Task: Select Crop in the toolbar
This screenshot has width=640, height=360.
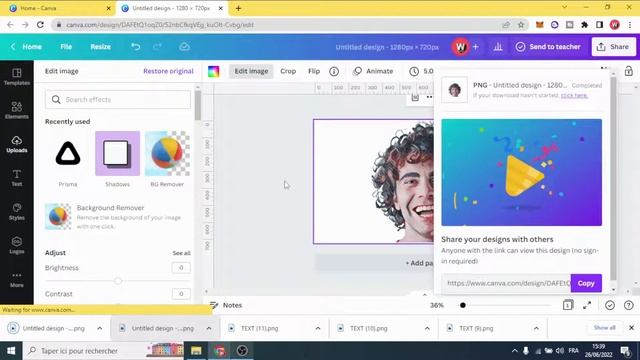Action: click(288, 71)
